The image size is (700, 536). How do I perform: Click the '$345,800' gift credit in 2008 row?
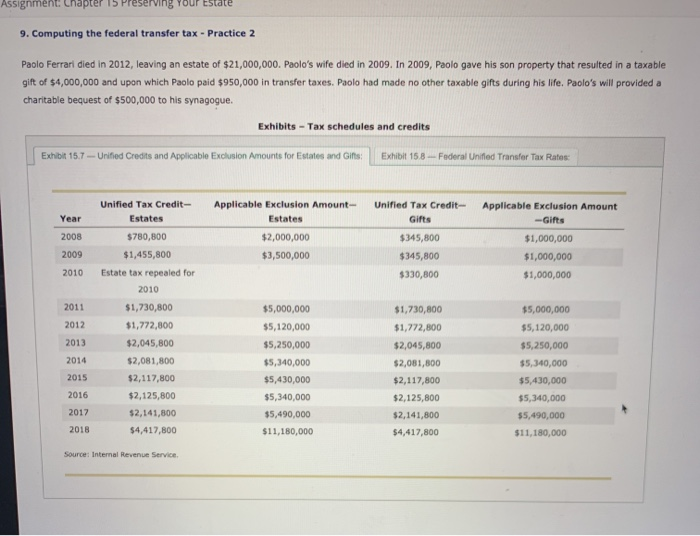(x=420, y=238)
